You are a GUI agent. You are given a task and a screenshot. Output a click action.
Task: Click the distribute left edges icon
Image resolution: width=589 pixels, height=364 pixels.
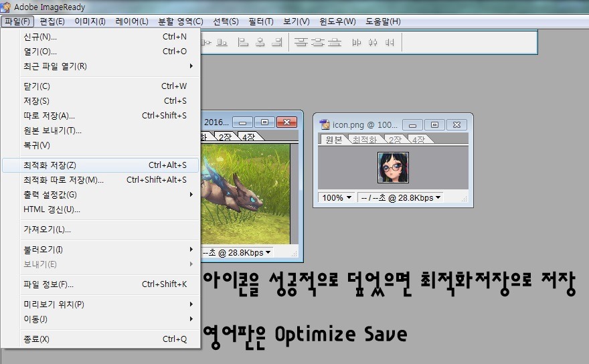tap(357, 42)
